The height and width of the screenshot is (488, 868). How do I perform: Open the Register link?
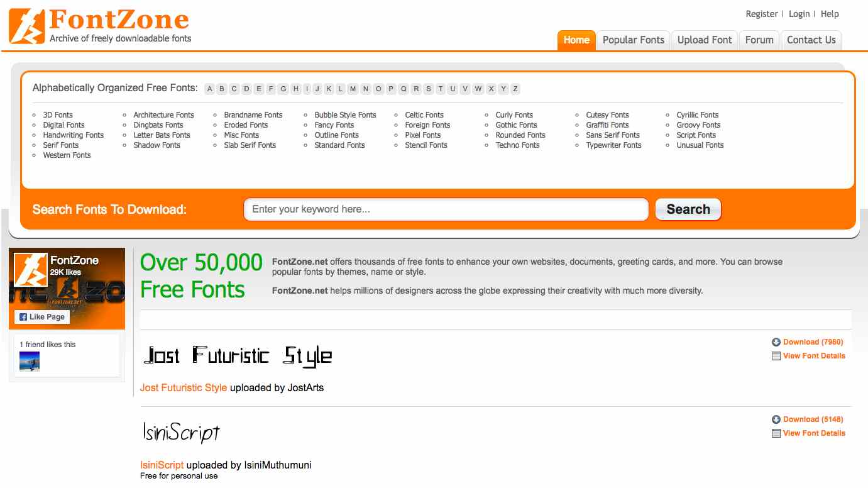point(761,14)
